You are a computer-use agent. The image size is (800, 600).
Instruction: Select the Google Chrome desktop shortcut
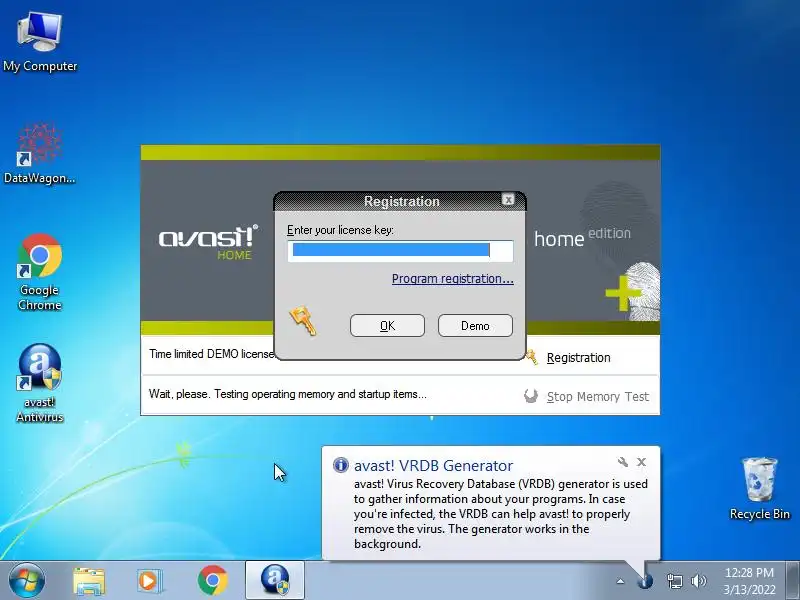[40, 272]
